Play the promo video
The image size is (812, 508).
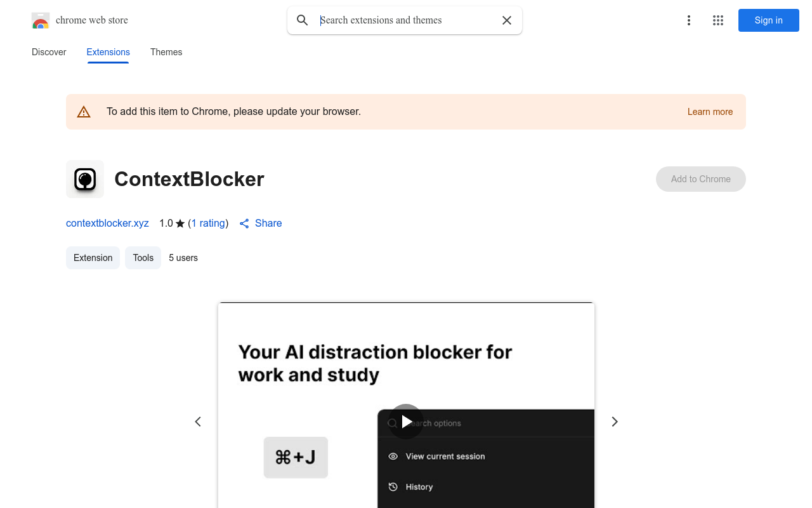point(406,422)
